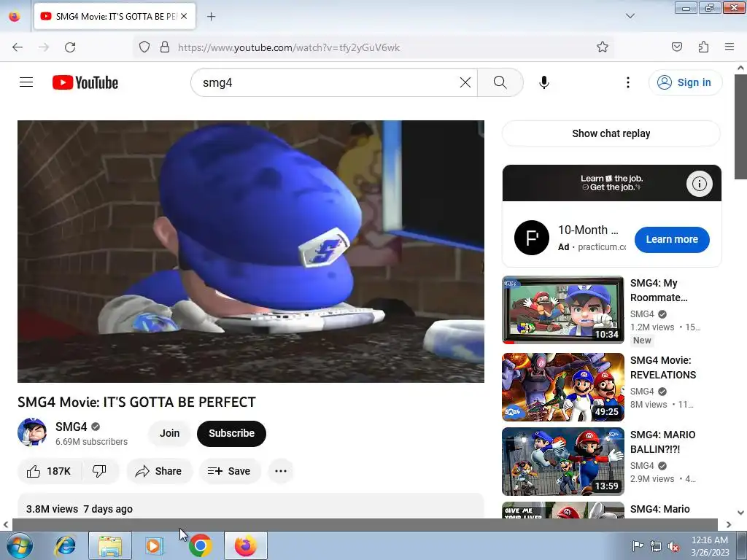Screen dimensions: 747x560
Task: Join the SMG4 channel membership
Action: pyautogui.click(x=169, y=433)
